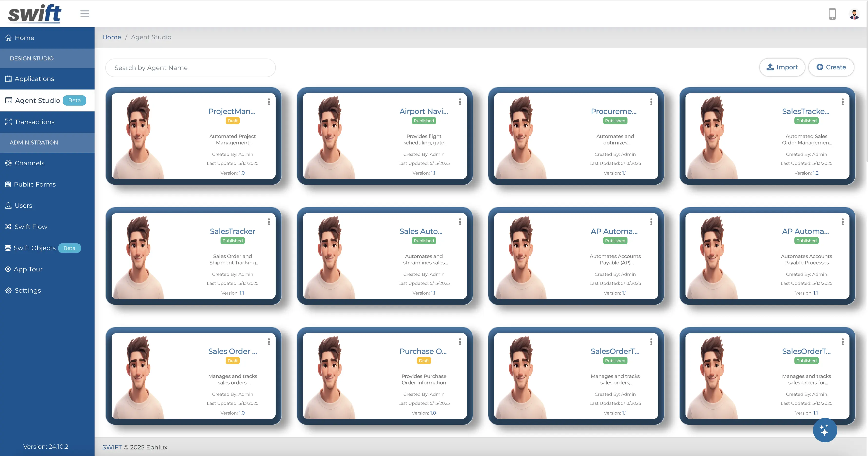The image size is (868, 456).
Task: Click the mobile device preview icon
Action: (x=832, y=14)
